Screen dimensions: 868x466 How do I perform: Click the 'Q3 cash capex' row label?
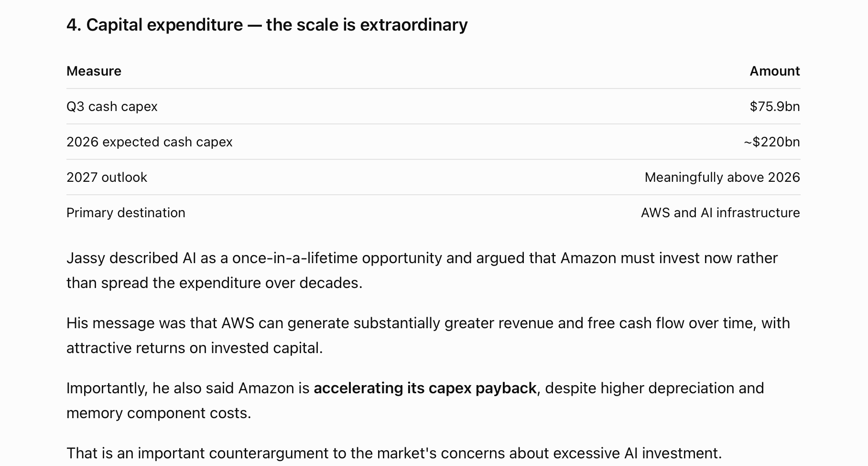point(112,106)
